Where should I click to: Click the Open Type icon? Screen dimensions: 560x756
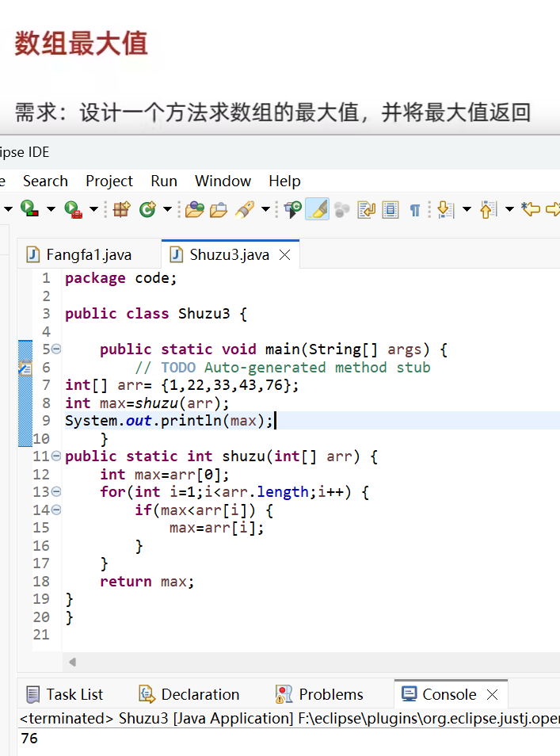coord(194,210)
